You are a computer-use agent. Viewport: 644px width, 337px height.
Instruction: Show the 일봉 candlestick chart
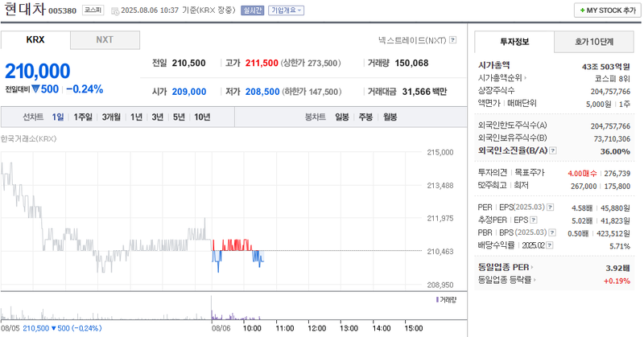tap(341, 117)
